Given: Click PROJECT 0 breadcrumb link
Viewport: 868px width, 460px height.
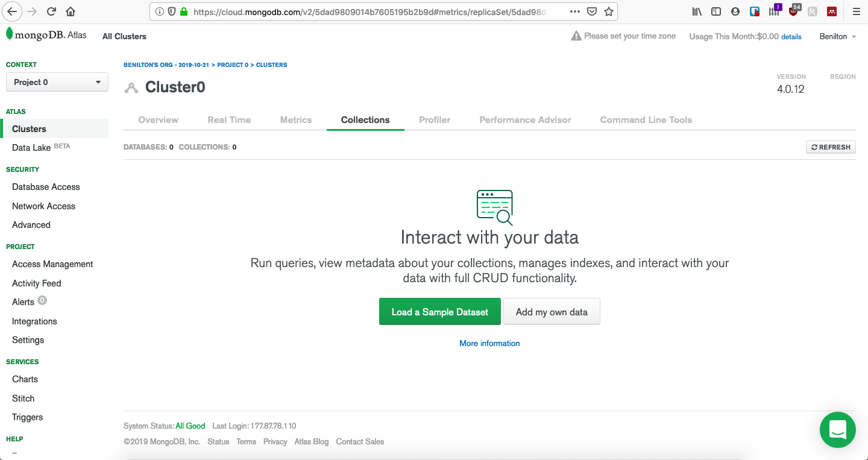Looking at the screenshot, I should tap(233, 65).
